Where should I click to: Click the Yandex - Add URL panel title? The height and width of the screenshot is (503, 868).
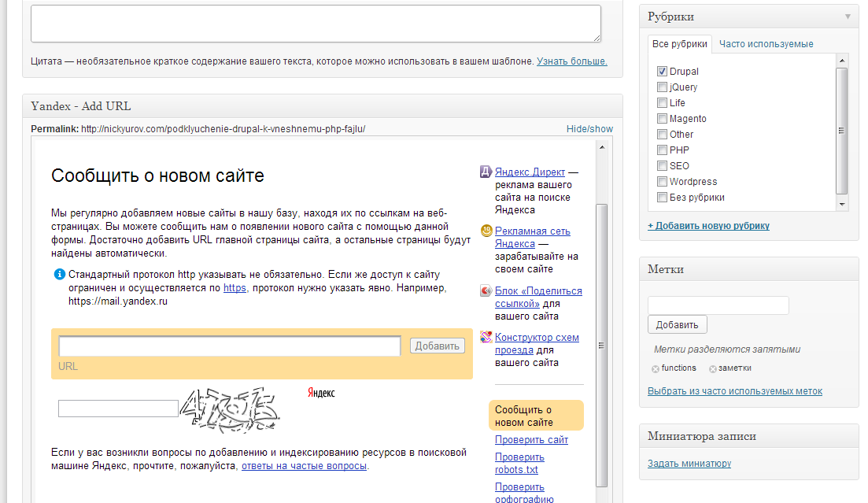click(81, 106)
